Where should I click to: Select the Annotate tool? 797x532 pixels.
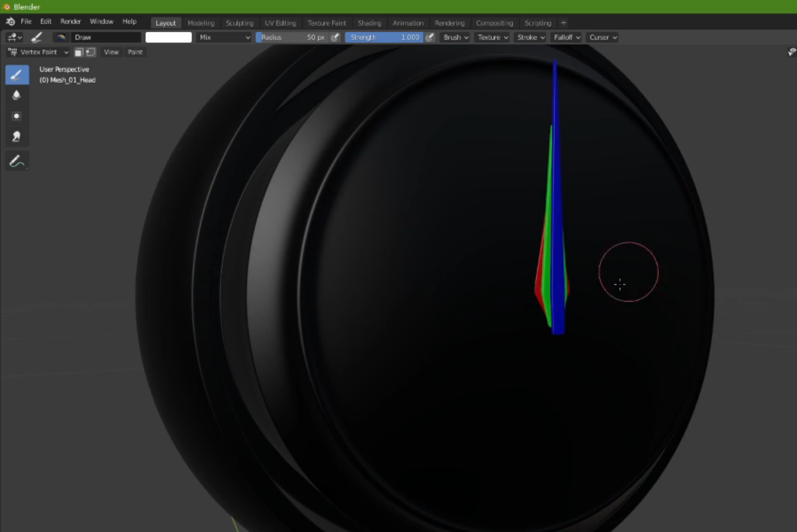click(17, 161)
